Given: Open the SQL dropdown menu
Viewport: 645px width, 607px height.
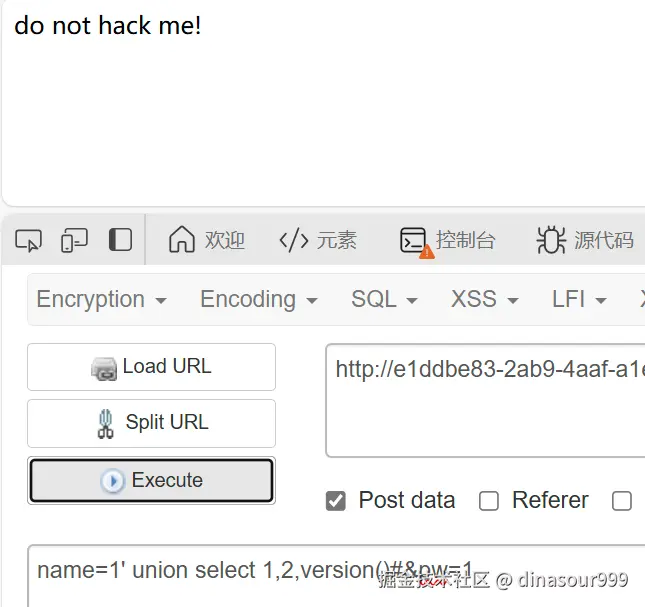Looking at the screenshot, I should point(384,299).
